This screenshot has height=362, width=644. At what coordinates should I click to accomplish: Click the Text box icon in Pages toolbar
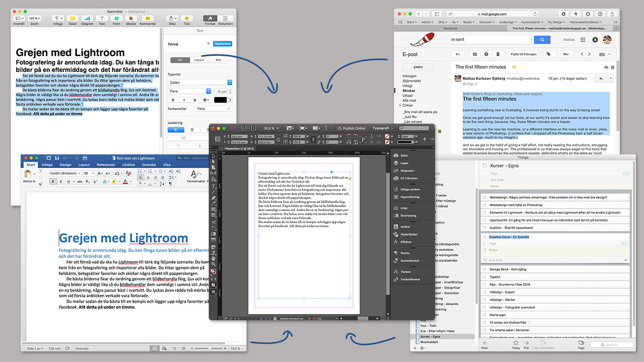point(102,19)
